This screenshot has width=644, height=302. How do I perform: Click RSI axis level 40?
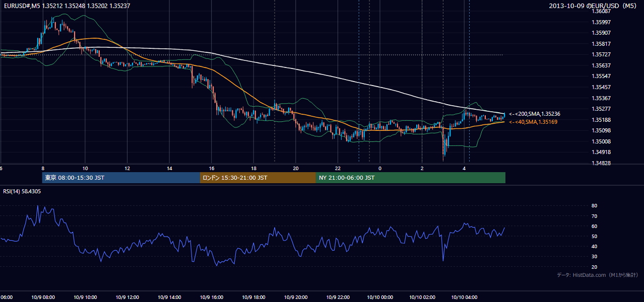pyautogui.click(x=595, y=246)
